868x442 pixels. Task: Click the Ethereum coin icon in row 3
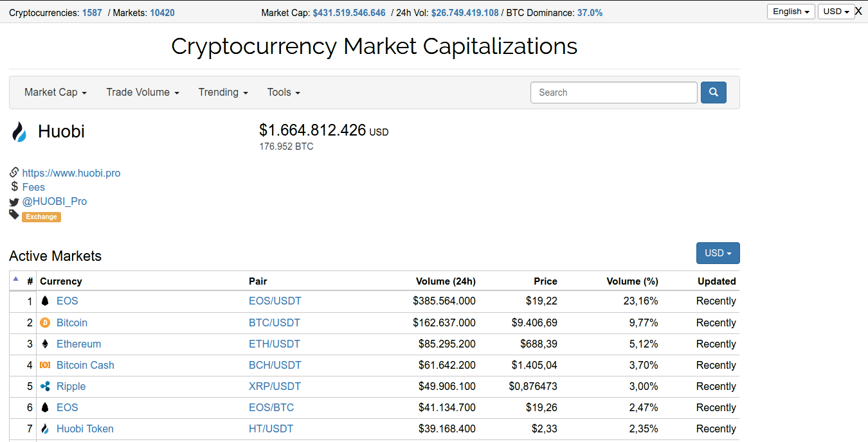tap(45, 344)
